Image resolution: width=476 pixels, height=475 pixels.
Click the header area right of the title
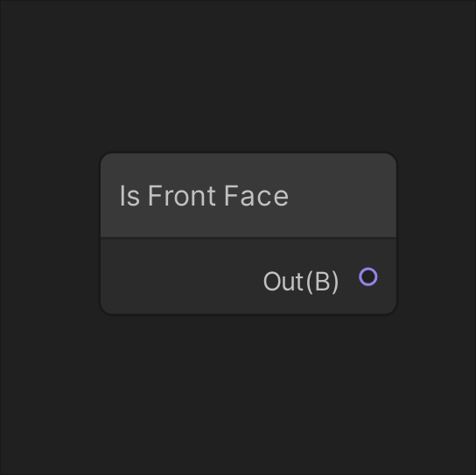[x=342, y=195]
